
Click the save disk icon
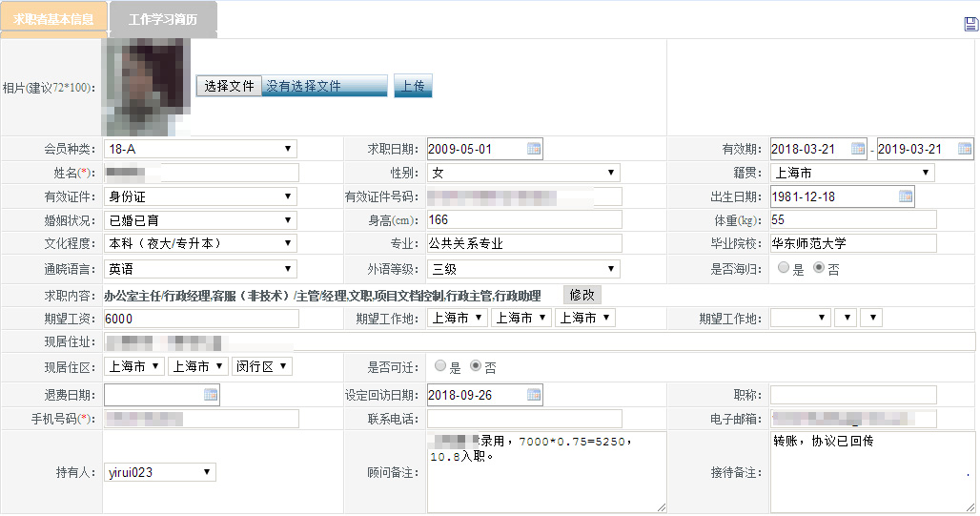pyautogui.click(x=970, y=24)
